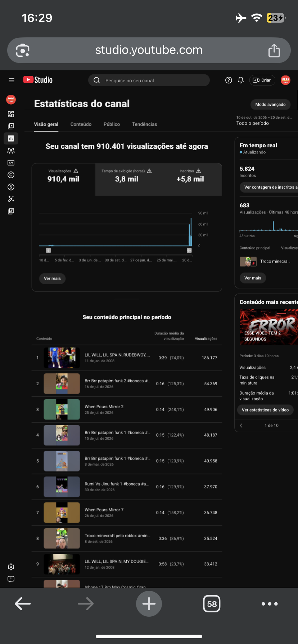Click the Modo avançado button
This screenshot has height=644, width=298.
(270, 105)
